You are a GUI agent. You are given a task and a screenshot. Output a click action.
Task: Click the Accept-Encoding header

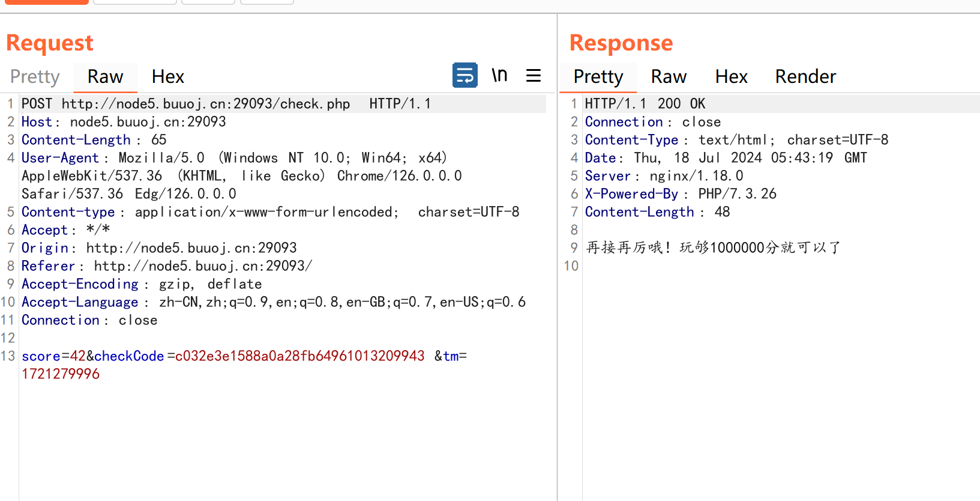tap(142, 284)
